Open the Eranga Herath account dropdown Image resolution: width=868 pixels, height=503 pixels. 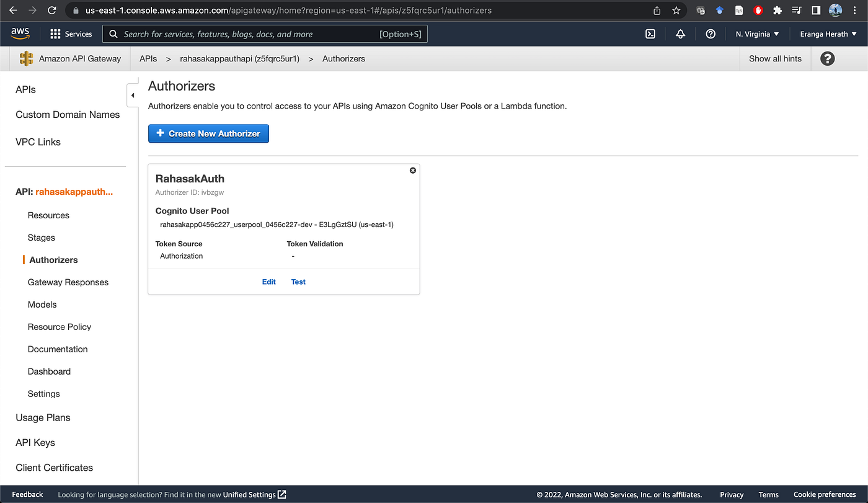click(828, 34)
